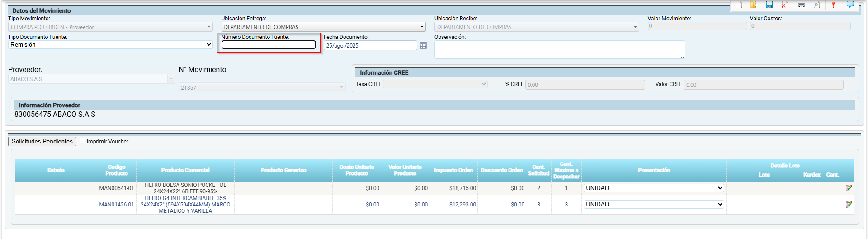Click inside the Observación text area
This screenshot has width=868, height=239.
pyautogui.click(x=559, y=49)
